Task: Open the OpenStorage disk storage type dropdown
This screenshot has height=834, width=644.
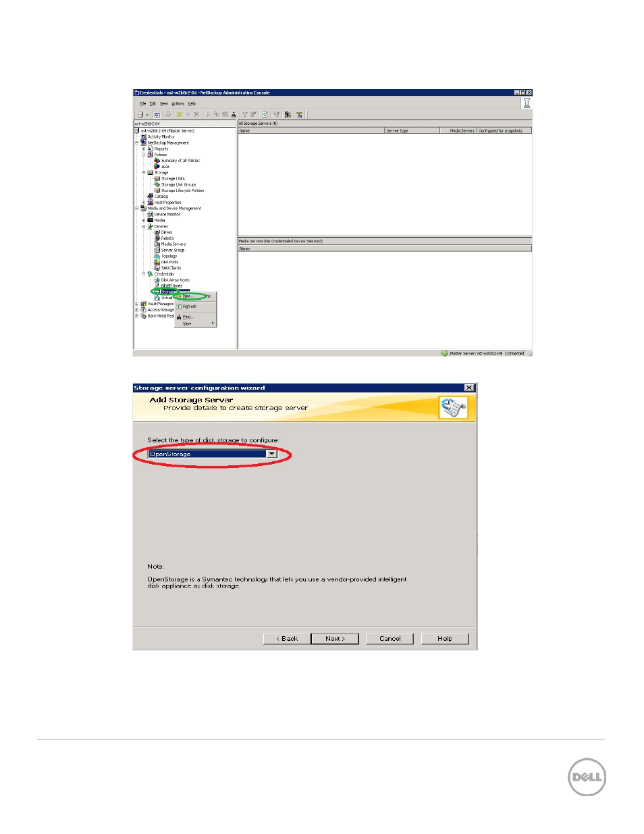Action: click(271, 454)
